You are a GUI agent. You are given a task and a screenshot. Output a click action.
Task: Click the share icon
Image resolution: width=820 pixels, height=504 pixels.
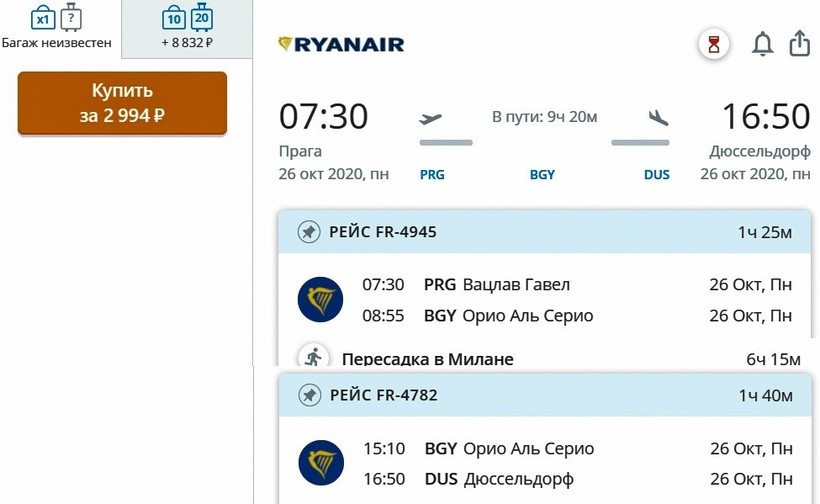click(799, 44)
